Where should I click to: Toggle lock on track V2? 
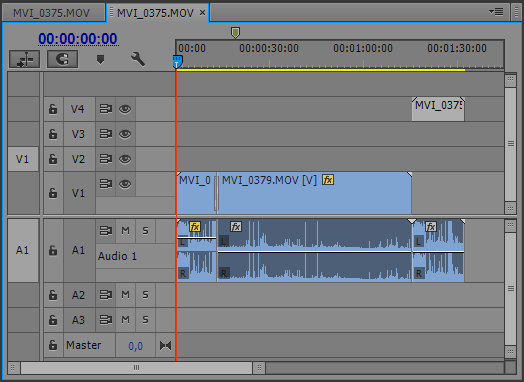pos(53,159)
